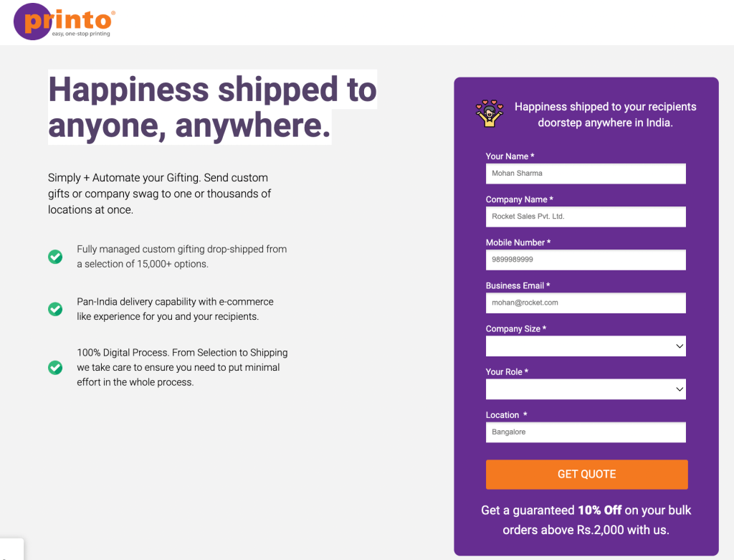Click into the Company Name field
The image size is (734, 560).
585,217
